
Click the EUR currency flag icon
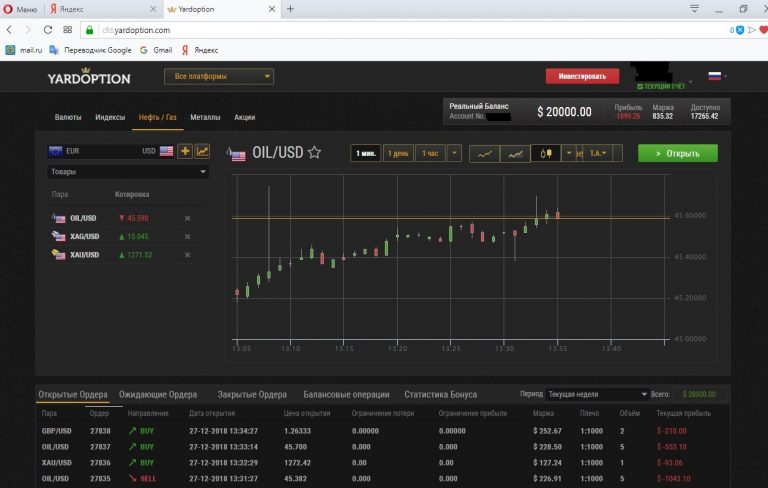55,151
